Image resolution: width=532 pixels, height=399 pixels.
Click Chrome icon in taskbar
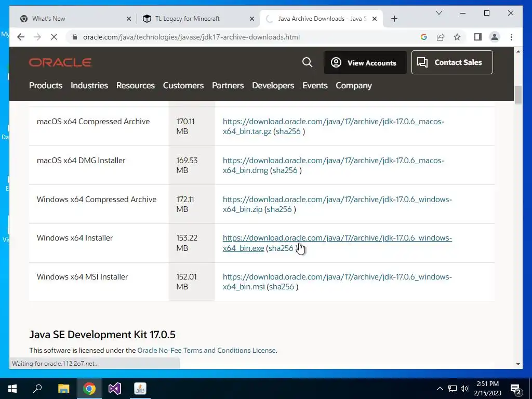tap(89, 389)
